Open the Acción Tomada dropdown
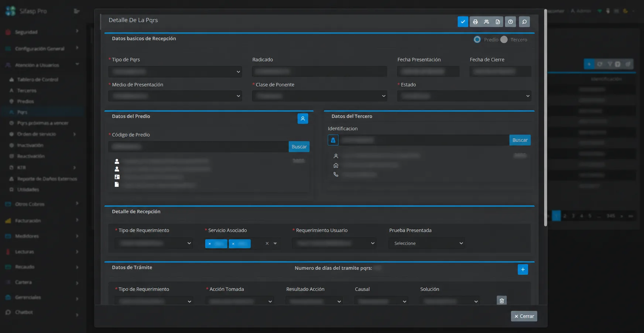 (x=240, y=301)
